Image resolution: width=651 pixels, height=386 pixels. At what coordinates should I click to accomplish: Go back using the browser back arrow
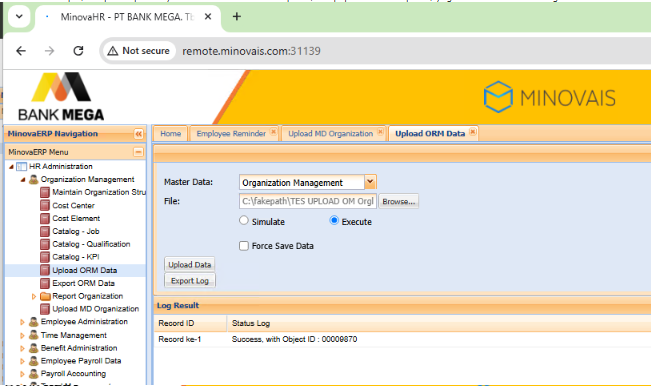click(x=21, y=51)
